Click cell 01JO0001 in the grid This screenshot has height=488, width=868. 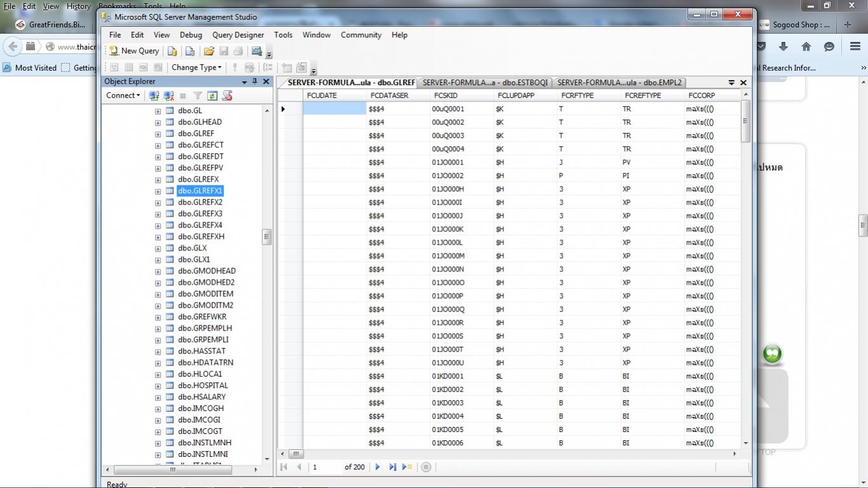click(462, 162)
